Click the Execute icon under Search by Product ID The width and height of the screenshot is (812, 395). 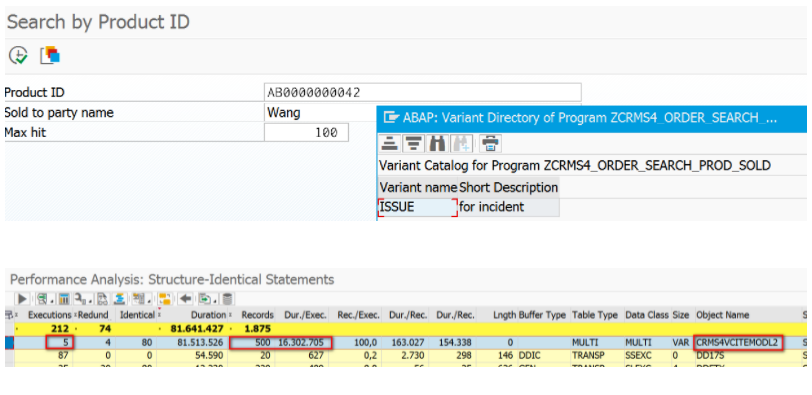coord(18,54)
